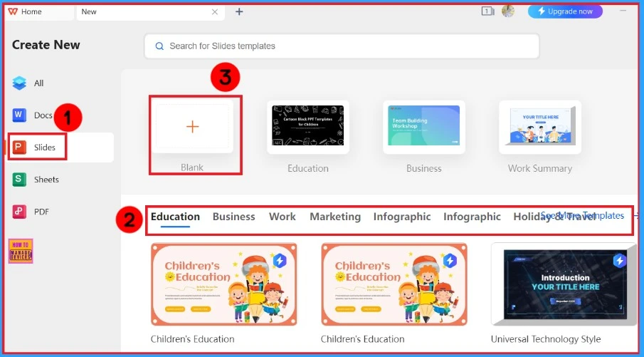644x357 pixels.
Task: Open the first Children's Education template
Action: (x=224, y=284)
